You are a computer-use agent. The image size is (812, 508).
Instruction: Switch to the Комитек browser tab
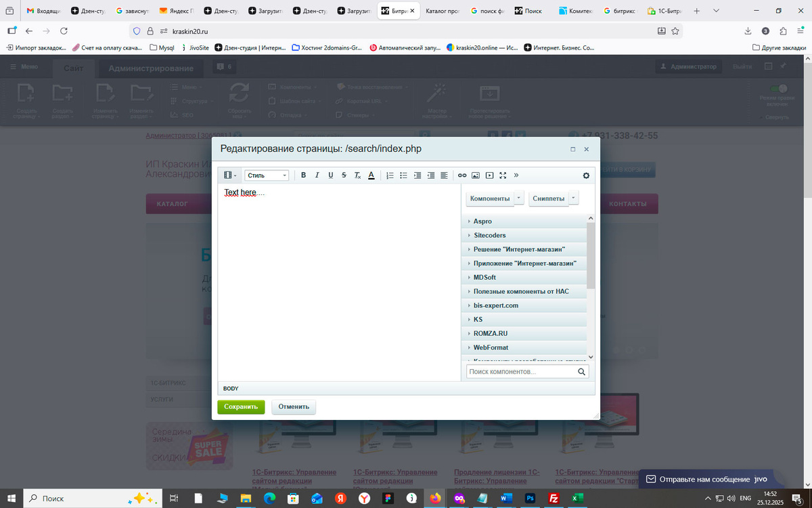click(x=577, y=11)
